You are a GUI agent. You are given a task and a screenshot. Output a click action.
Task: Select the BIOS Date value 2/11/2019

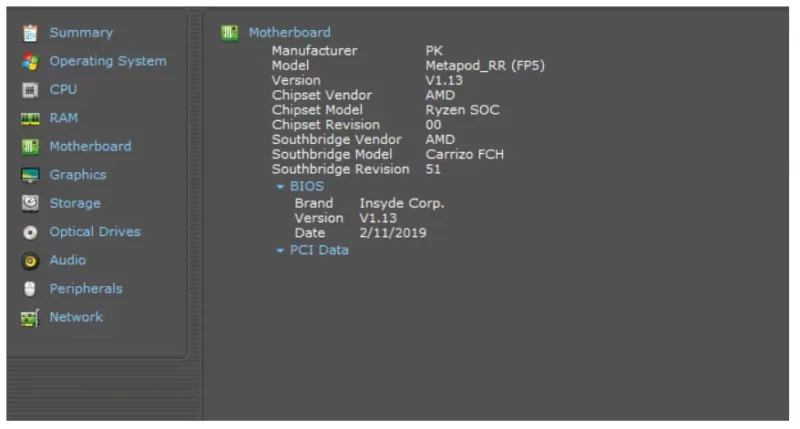[393, 233]
